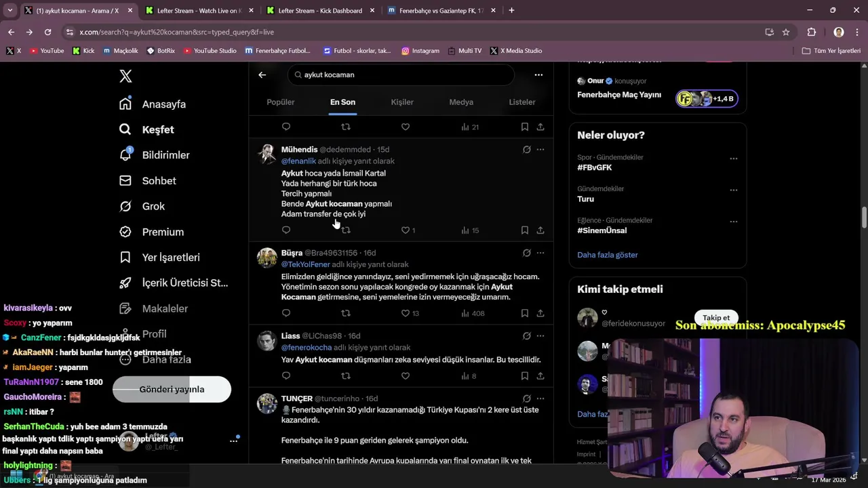Open YouTube Studio bookmark
The image size is (868, 488).
point(210,51)
